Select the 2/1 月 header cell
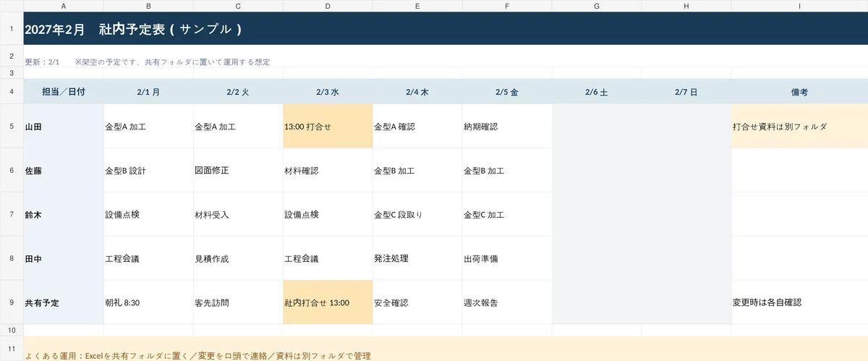The height and width of the screenshot is (361, 868). coord(149,92)
